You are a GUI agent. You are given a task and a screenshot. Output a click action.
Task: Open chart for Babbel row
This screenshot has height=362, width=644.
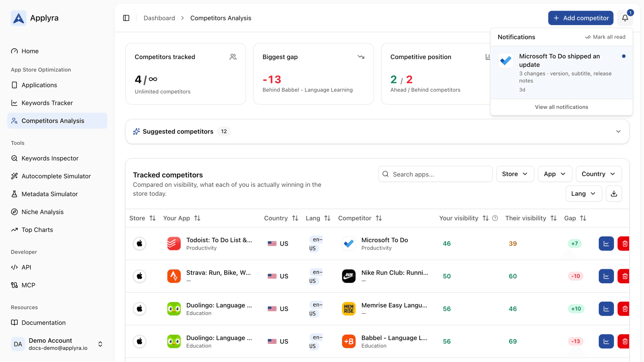606,341
